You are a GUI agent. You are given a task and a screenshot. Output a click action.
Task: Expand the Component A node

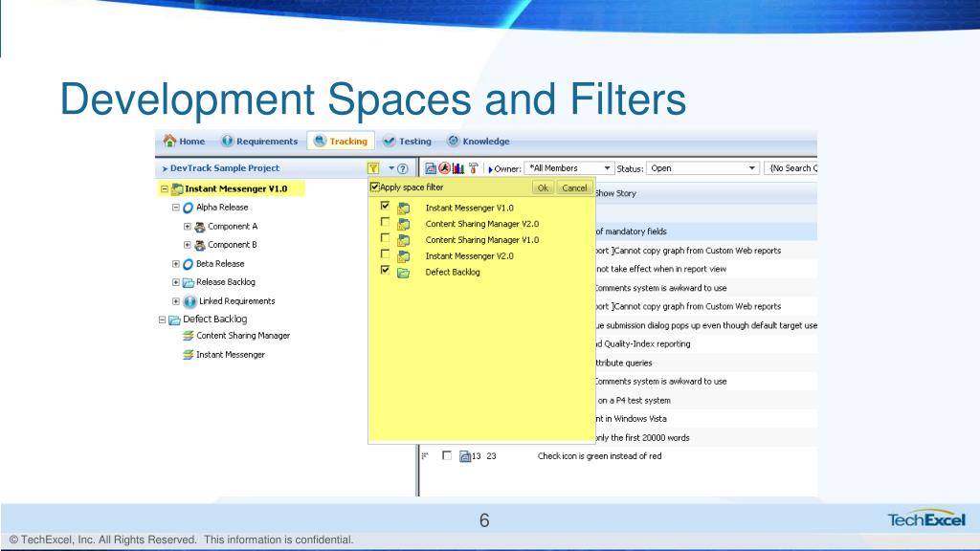tap(187, 226)
